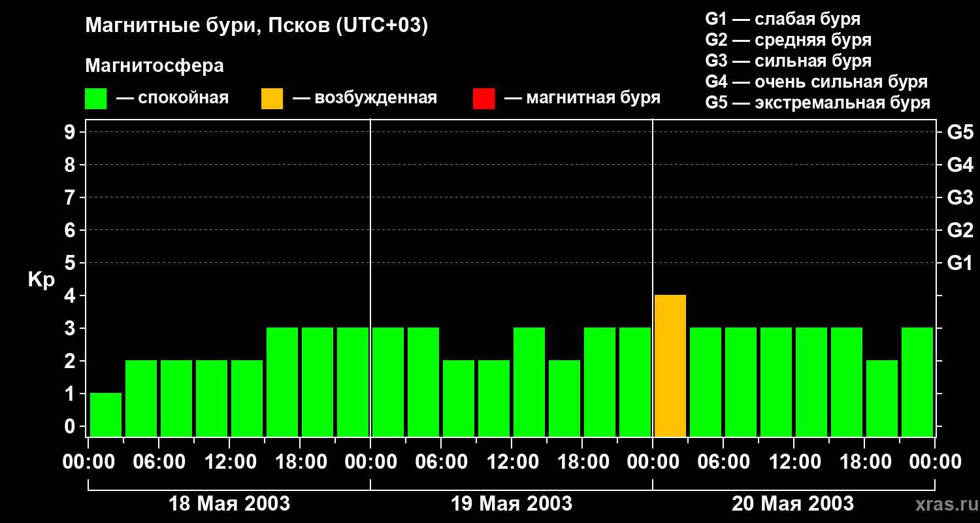Select the '19 Мая 2003' date label
Image resolution: width=980 pixels, height=523 pixels.
[x=512, y=504]
